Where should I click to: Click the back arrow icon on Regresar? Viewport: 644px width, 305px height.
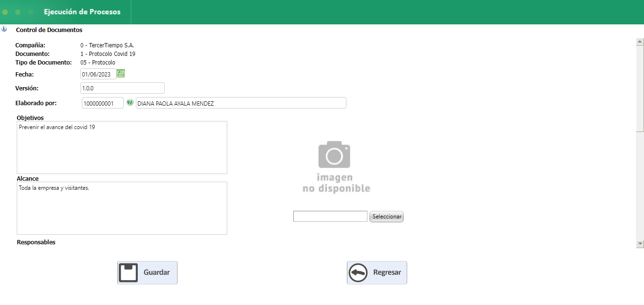coord(358,272)
